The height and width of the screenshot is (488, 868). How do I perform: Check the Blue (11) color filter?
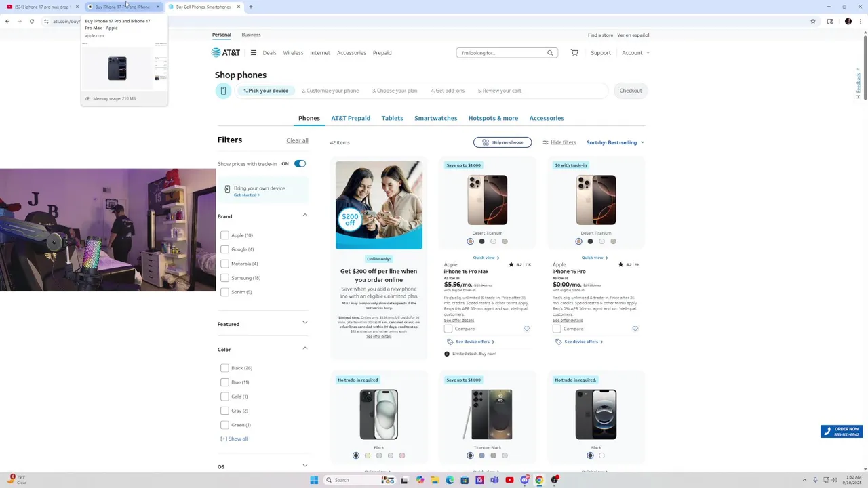click(224, 382)
